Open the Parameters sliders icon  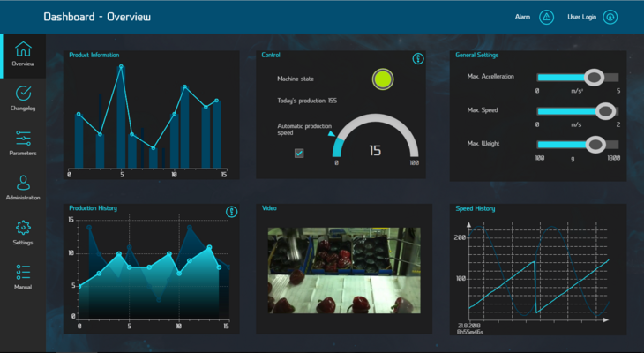[x=24, y=138]
